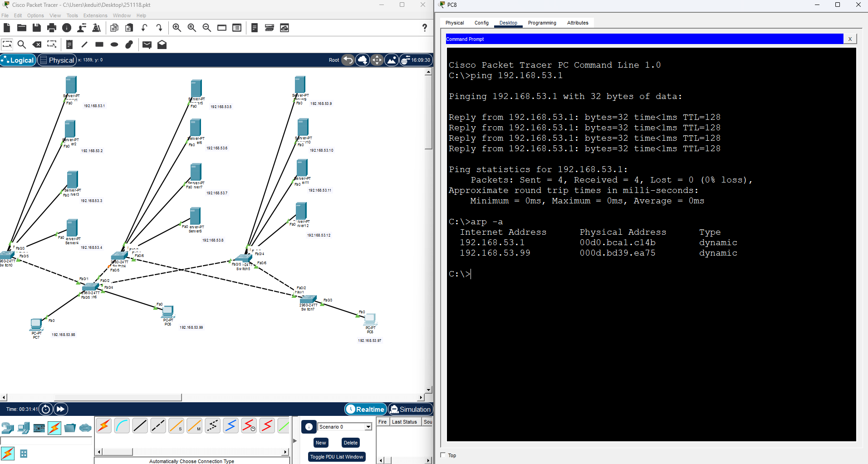Open a file using the folder icon

click(x=21, y=28)
